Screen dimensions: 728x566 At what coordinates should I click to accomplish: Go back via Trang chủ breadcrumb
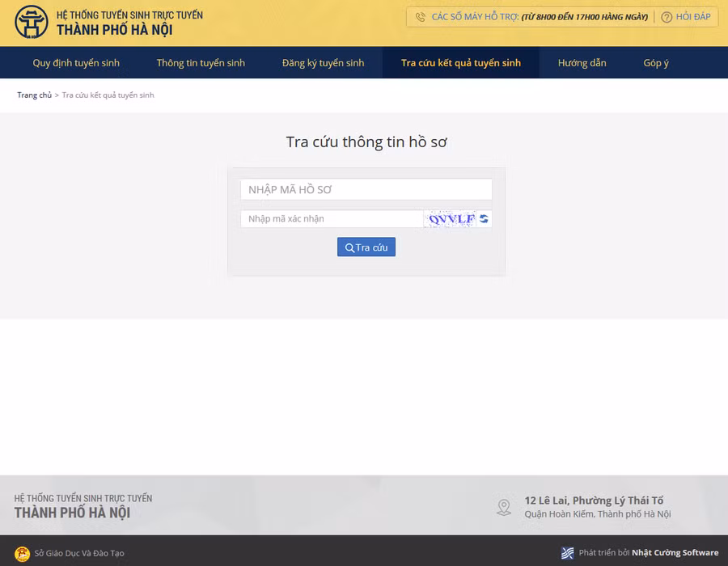coord(34,95)
